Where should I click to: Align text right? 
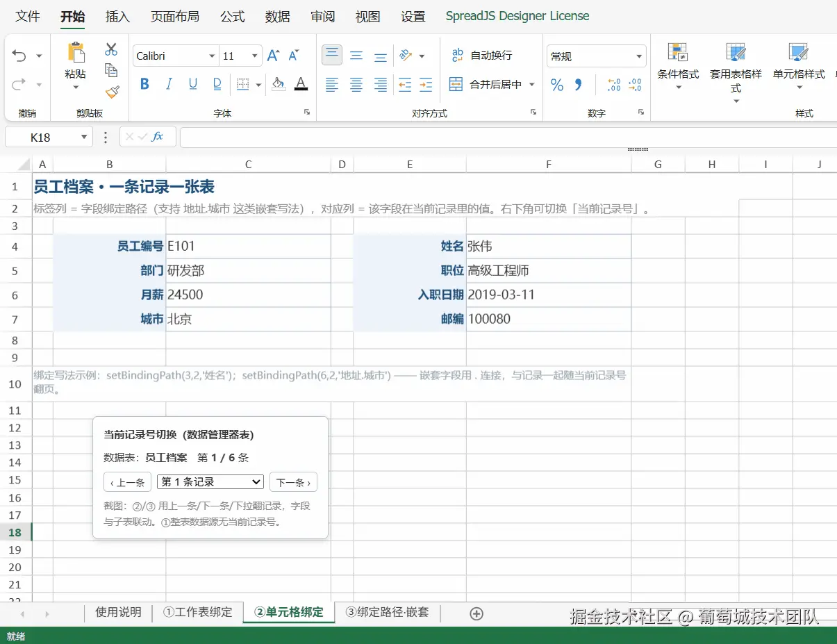click(381, 85)
